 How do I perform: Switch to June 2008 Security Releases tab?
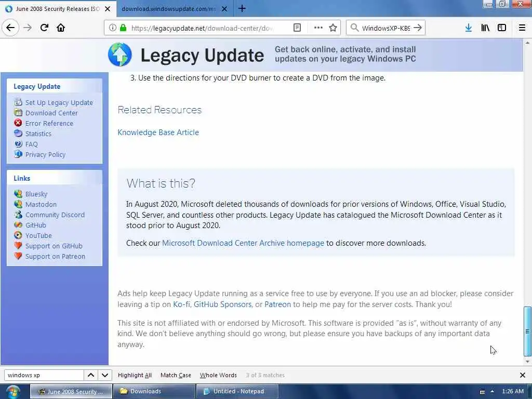(58, 9)
